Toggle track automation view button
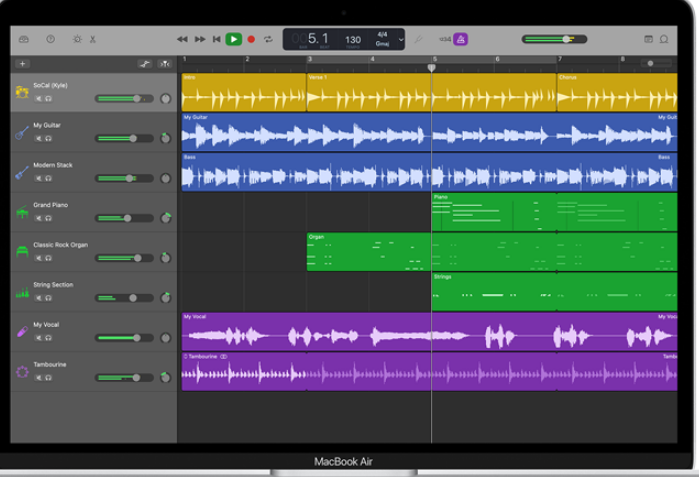Image resolution: width=699 pixels, height=477 pixels. pyautogui.click(x=144, y=64)
